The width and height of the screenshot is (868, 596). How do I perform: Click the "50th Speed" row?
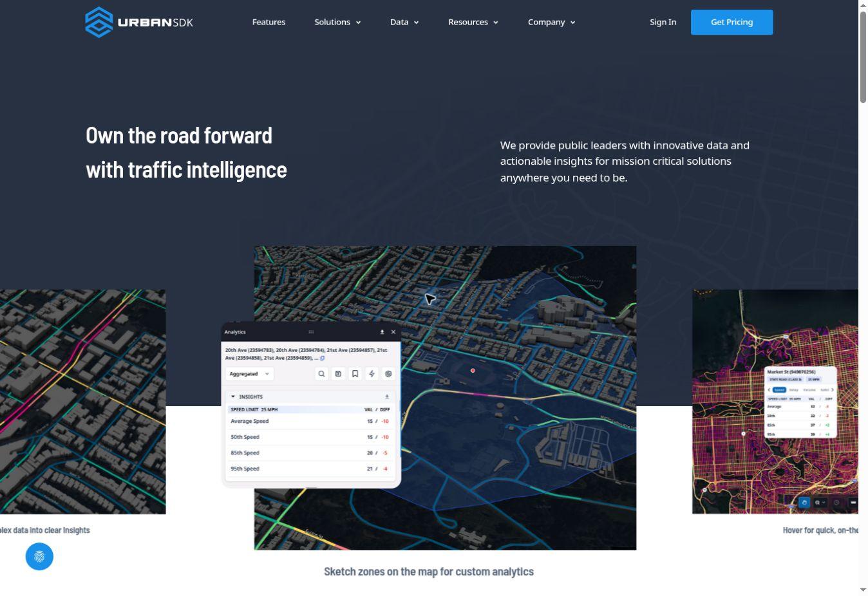[x=310, y=437]
